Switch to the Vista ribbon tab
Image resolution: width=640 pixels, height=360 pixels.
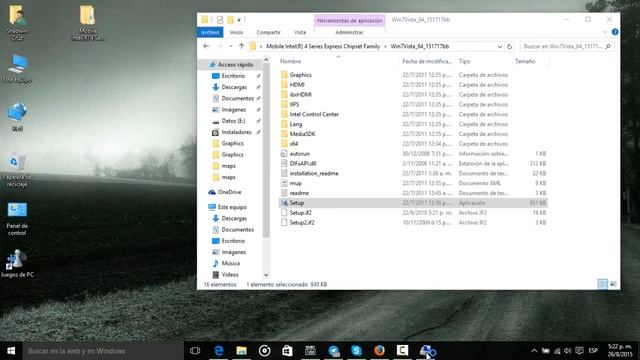(x=300, y=32)
